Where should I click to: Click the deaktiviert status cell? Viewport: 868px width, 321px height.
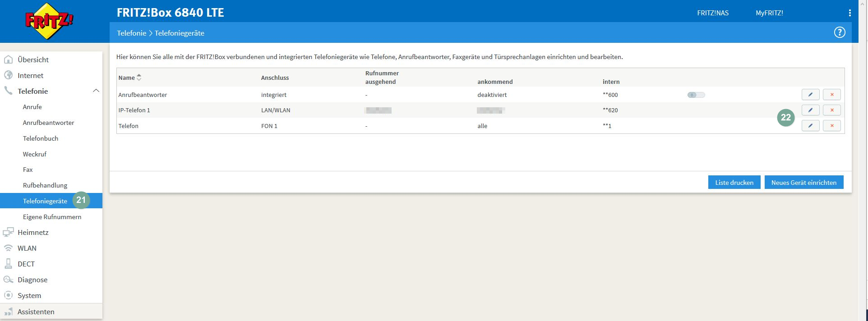492,95
